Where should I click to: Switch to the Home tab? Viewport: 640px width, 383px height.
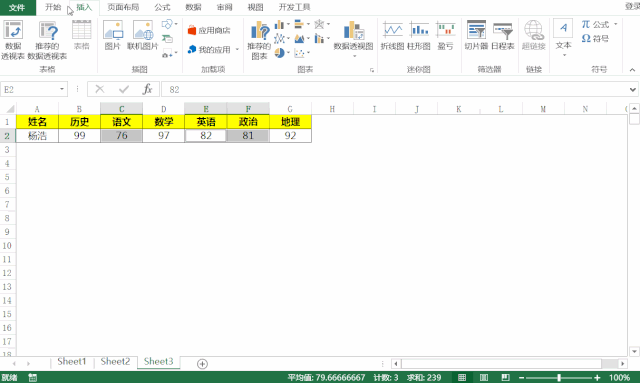coord(53,7)
